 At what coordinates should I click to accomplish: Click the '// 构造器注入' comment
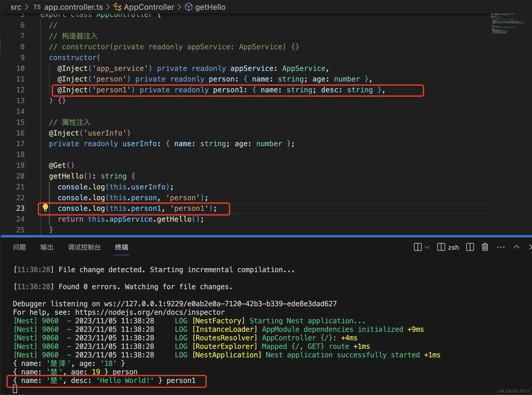(73, 36)
